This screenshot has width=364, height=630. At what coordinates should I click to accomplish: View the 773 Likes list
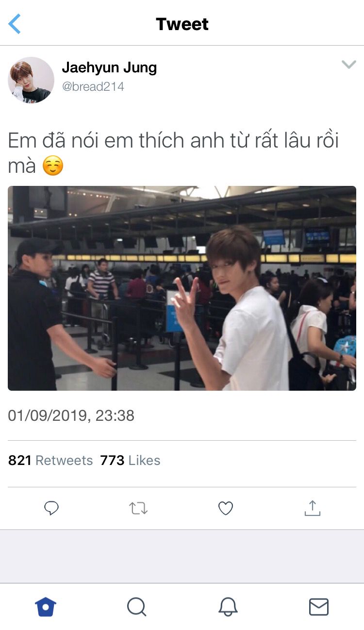click(x=130, y=460)
